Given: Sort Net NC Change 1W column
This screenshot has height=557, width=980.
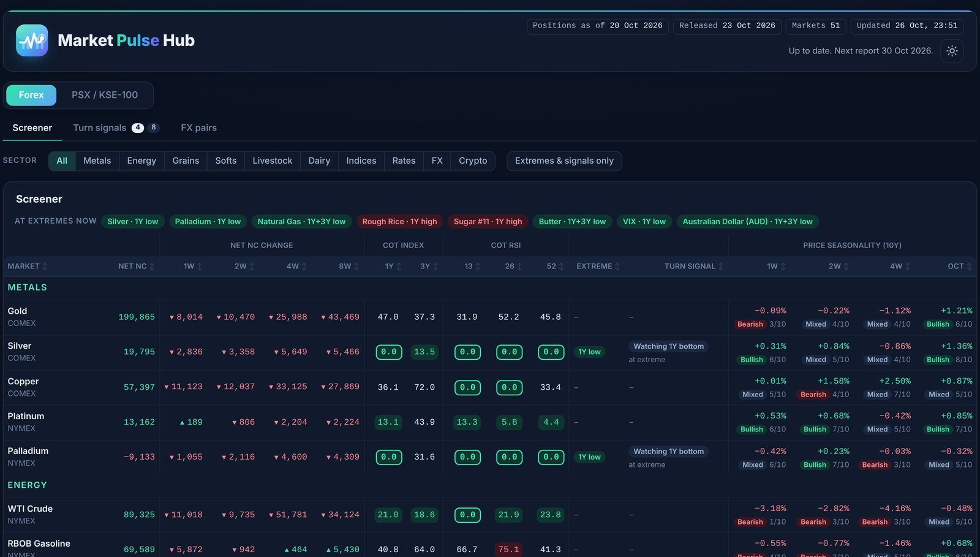Looking at the screenshot, I should [x=193, y=267].
